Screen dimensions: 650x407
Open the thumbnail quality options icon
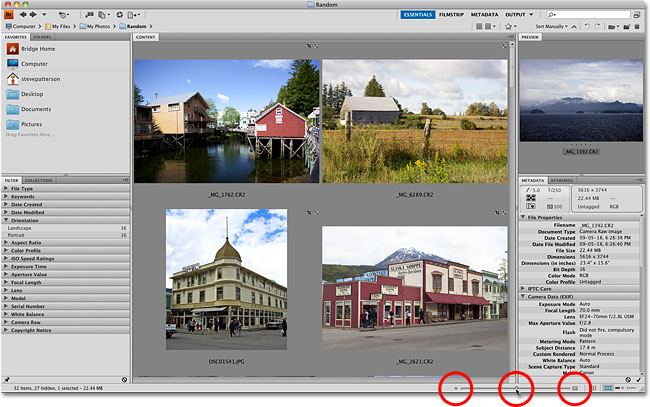point(490,26)
